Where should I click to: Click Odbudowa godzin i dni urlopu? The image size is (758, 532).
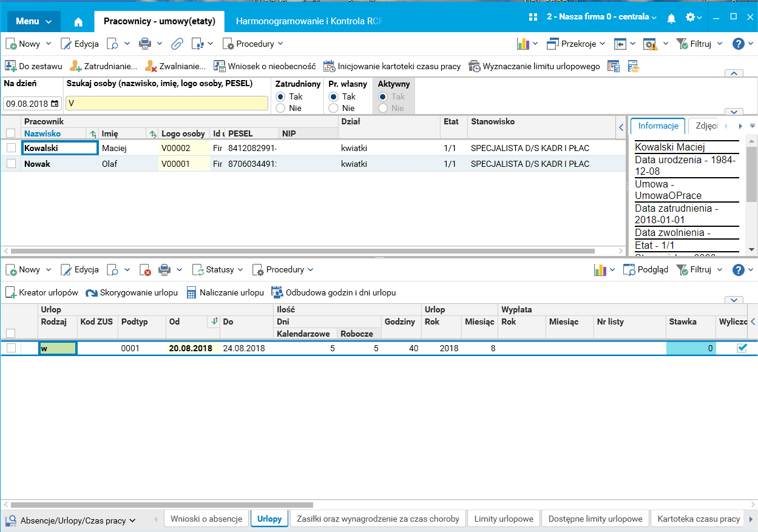coord(333,292)
